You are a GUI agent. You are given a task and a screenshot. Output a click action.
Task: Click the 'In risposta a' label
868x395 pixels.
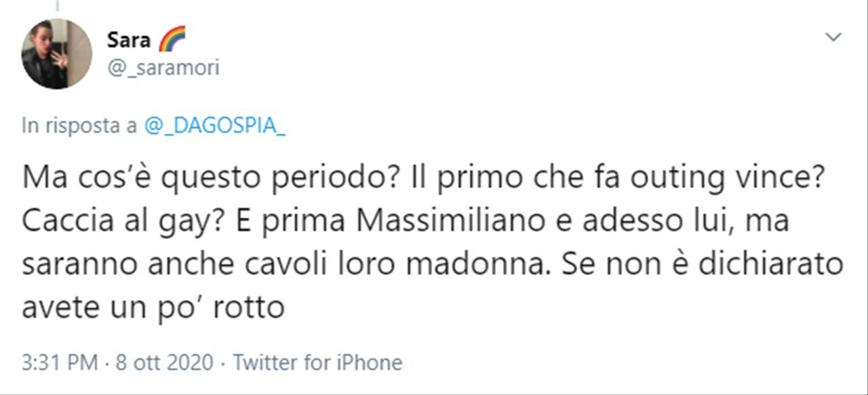pyautogui.click(x=79, y=126)
